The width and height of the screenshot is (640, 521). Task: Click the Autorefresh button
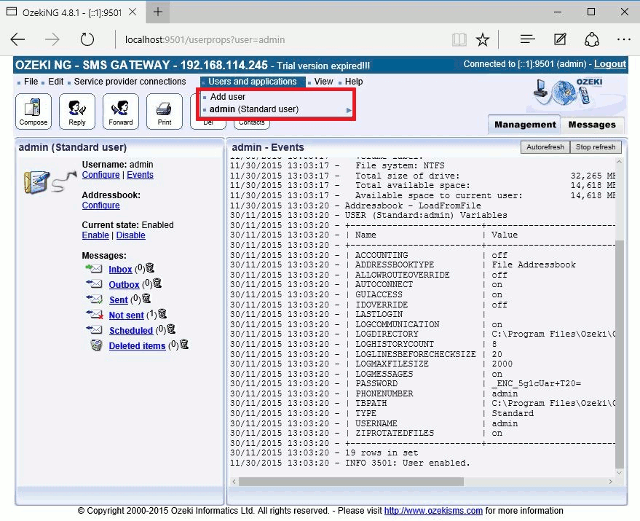click(x=545, y=147)
